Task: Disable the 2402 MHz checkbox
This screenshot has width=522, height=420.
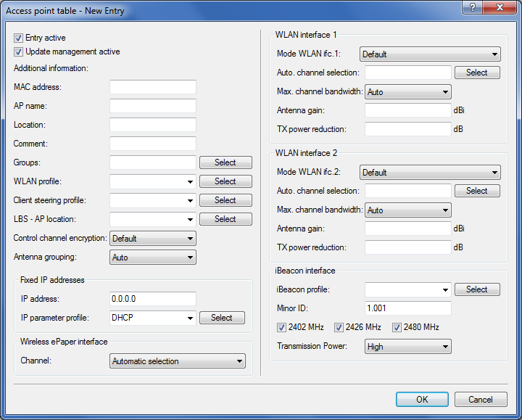Action: coord(282,328)
